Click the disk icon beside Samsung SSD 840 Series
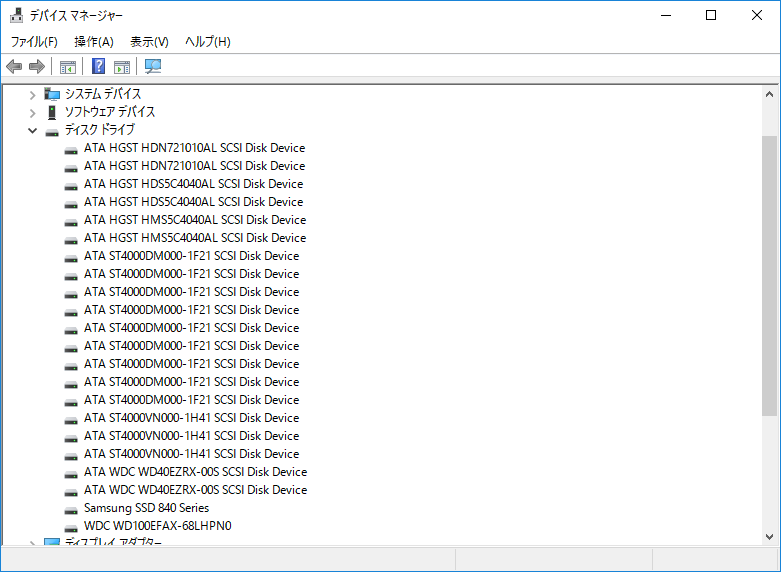Image resolution: width=781 pixels, height=572 pixels. coord(71,510)
